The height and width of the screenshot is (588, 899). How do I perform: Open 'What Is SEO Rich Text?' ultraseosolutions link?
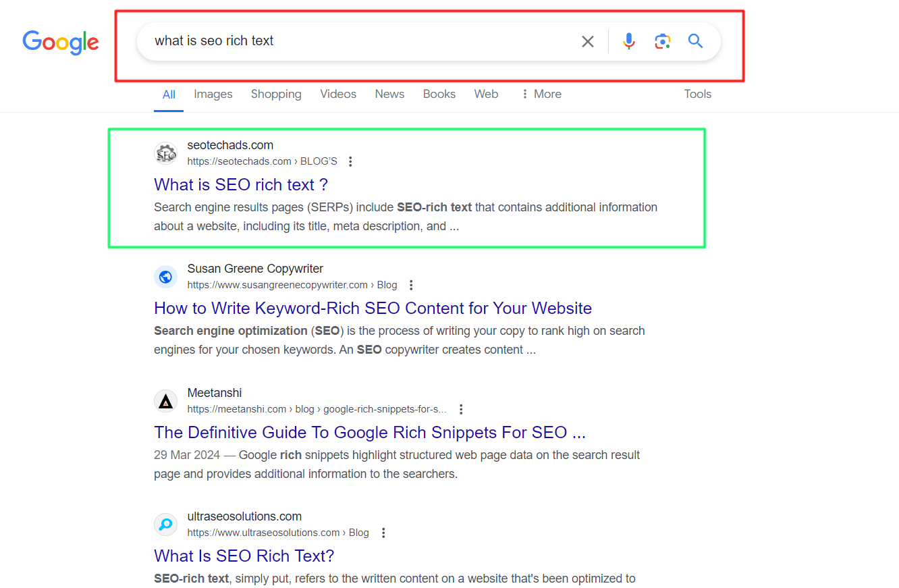244,556
